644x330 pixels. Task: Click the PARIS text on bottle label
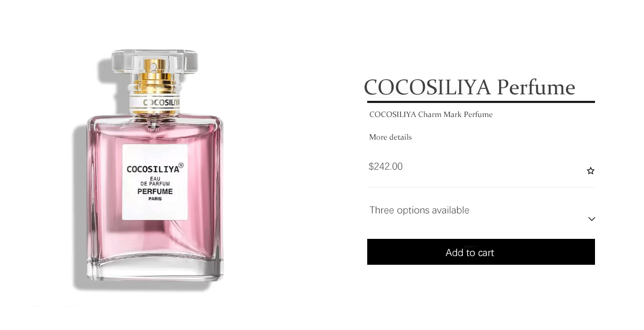(x=155, y=199)
